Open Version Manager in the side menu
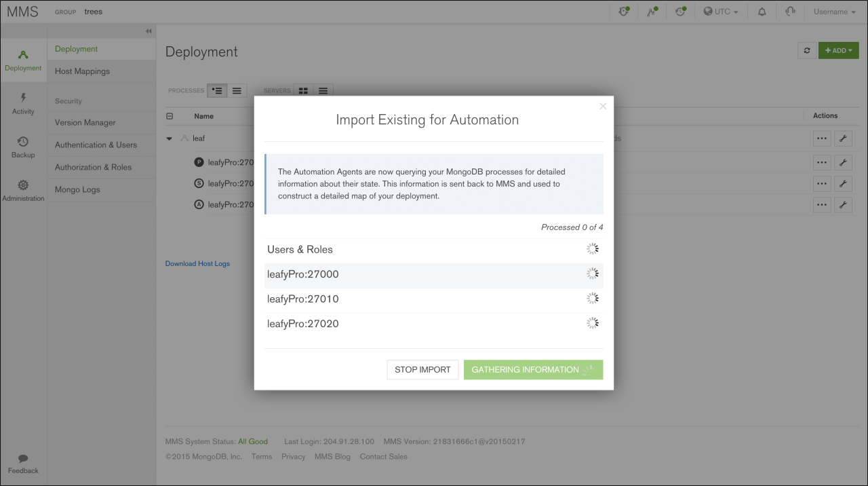 click(x=102, y=123)
